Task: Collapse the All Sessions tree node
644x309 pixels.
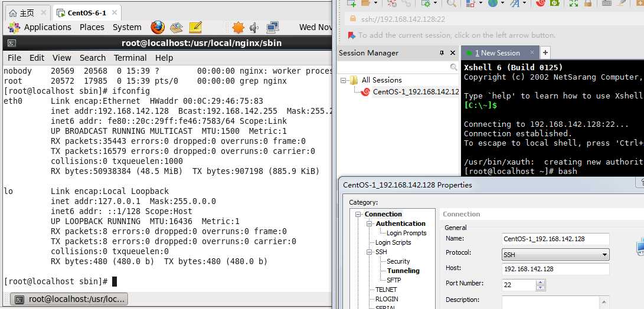Action: tap(344, 80)
